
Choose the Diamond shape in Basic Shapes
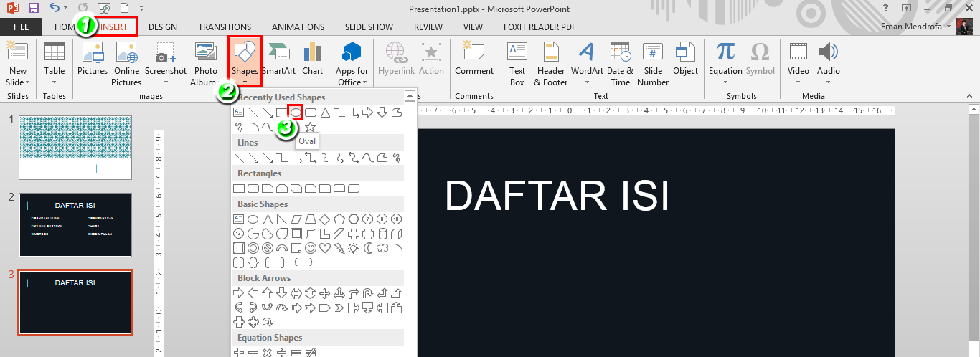(x=325, y=219)
